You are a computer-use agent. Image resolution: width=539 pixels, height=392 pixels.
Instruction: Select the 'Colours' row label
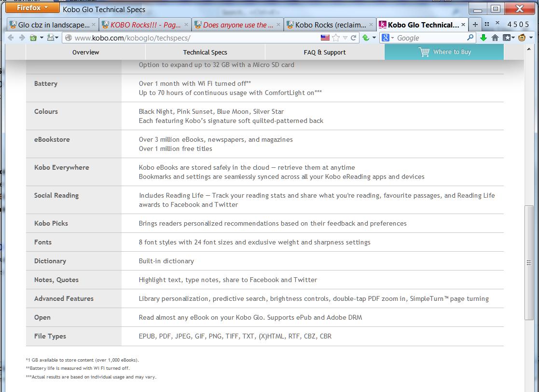click(x=46, y=111)
